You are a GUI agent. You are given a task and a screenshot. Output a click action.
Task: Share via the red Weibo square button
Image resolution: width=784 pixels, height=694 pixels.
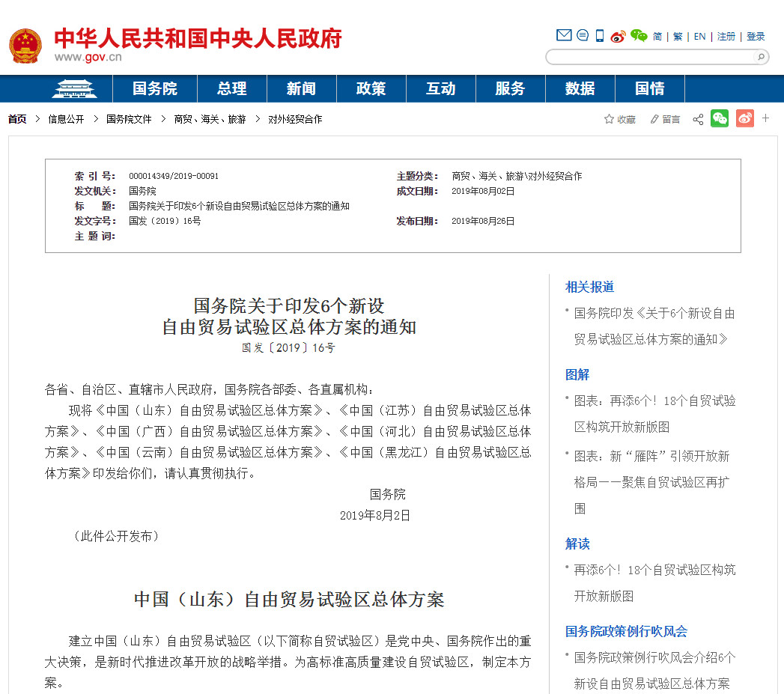point(744,118)
